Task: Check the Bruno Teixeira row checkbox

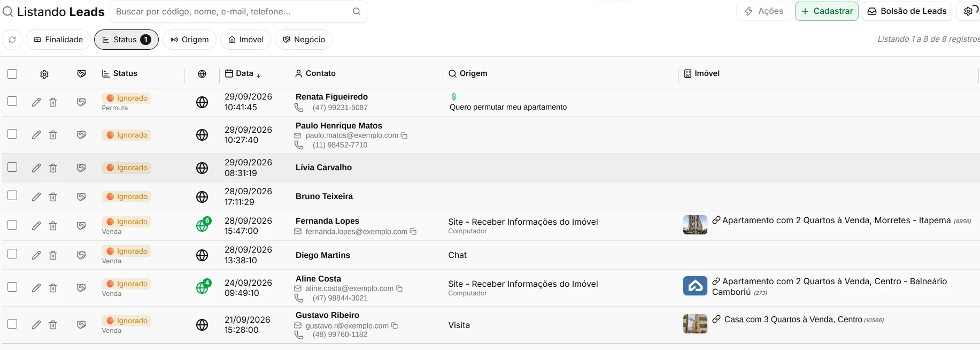Action: point(12,195)
